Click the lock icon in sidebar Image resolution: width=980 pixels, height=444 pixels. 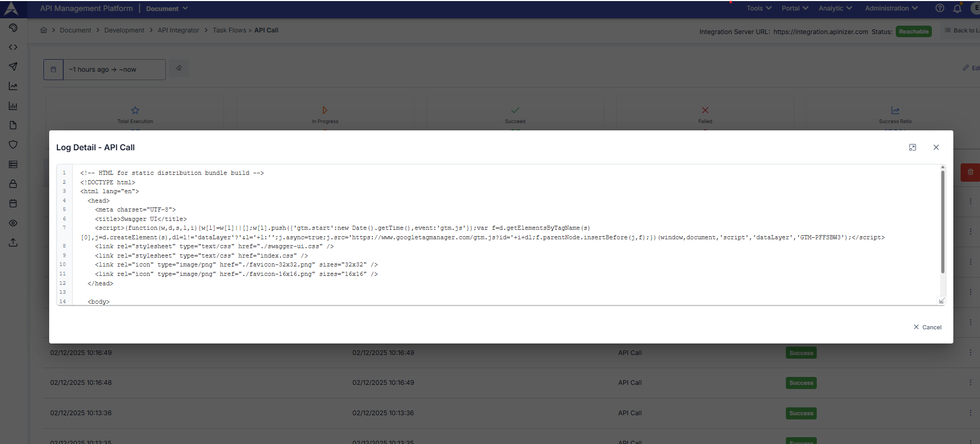[x=13, y=184]
